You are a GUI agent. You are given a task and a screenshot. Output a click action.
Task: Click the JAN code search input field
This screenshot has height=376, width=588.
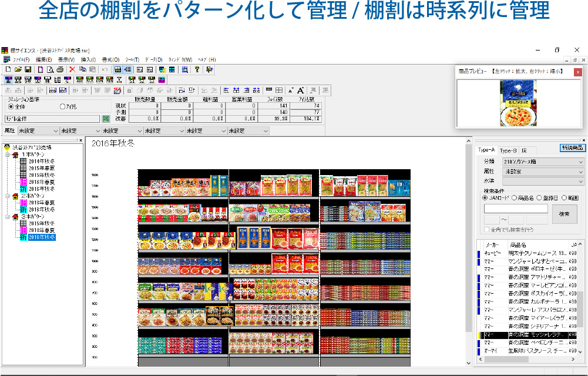tap(516, 209)
